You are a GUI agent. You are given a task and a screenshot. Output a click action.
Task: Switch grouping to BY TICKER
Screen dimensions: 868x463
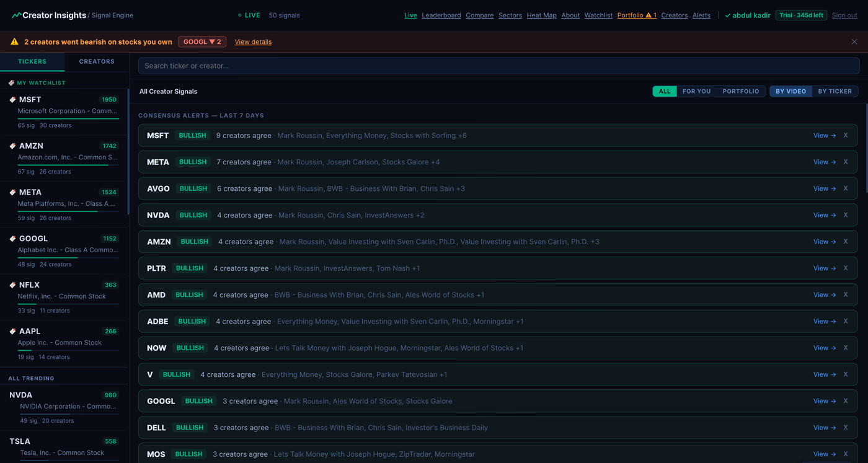click(x=835, y=91)
